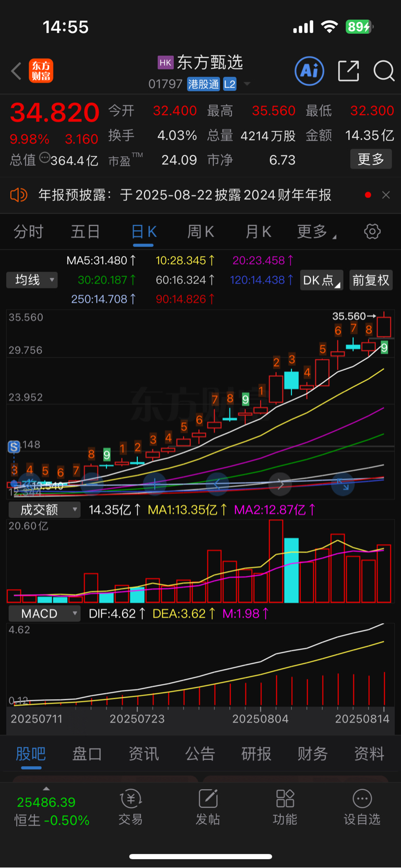The image size is (401, 868).
Task: Open the 盘口 tab
Action: click(x=87, y=754)
